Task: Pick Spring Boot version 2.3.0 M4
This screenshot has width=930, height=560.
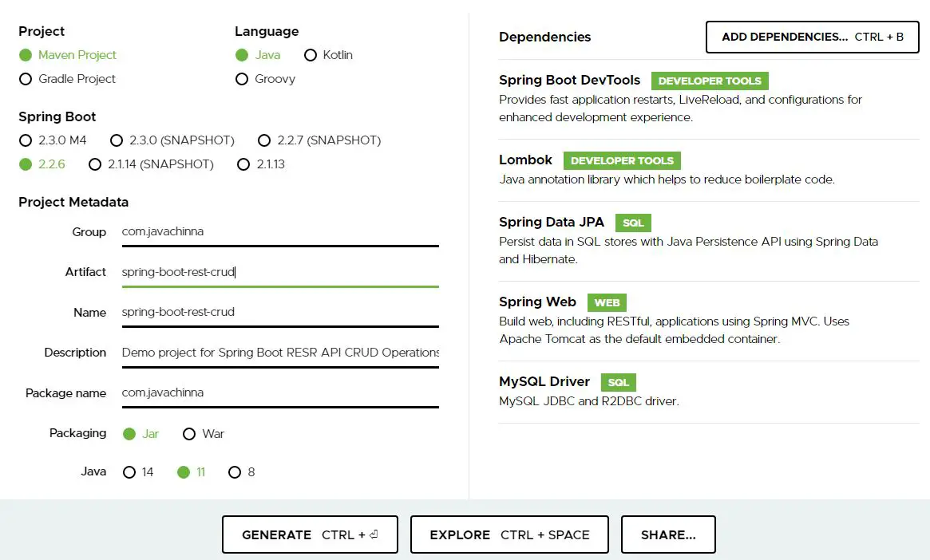Action: (x=26, y=140)
